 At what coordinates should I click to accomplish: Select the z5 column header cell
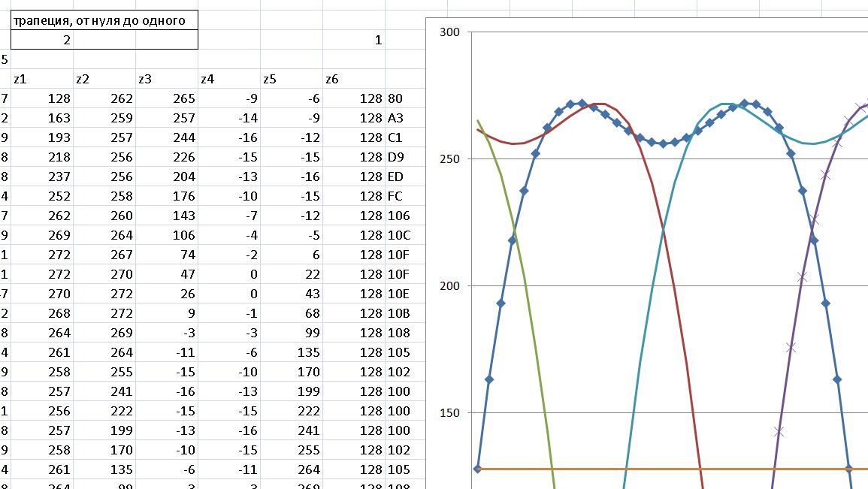(x=291, y=79)
